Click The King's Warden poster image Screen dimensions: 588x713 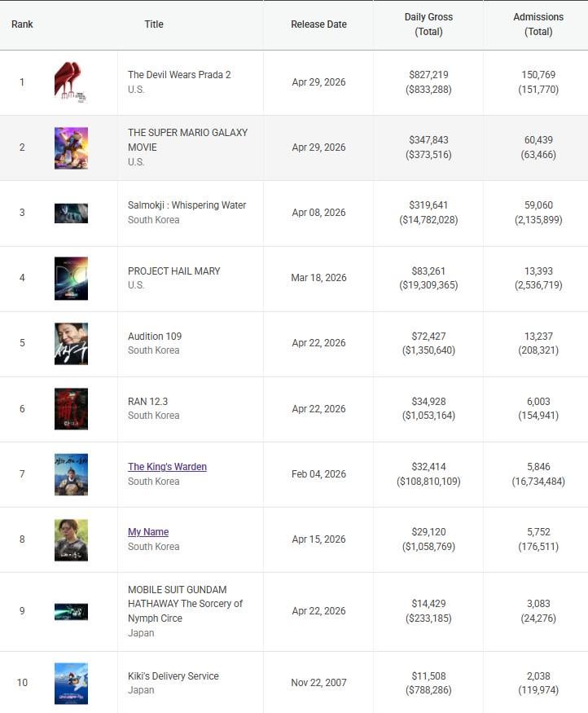[71, 474]
